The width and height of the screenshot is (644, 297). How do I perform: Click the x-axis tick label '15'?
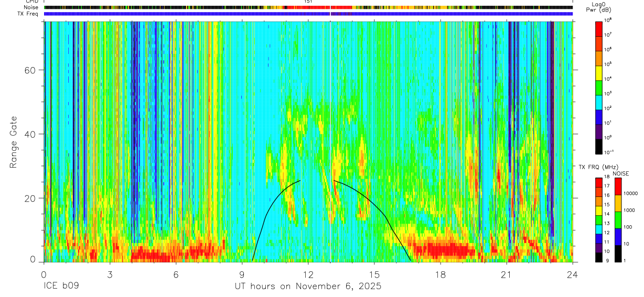click(374, 273)
